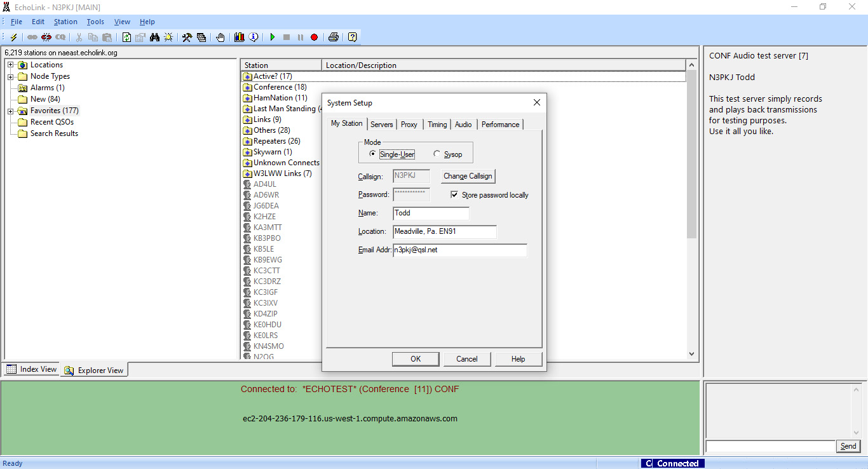The width and height of the screenshot is (868, 469).
Task: Expand the Favorites (177) tree node
Action: coord(11,111)
